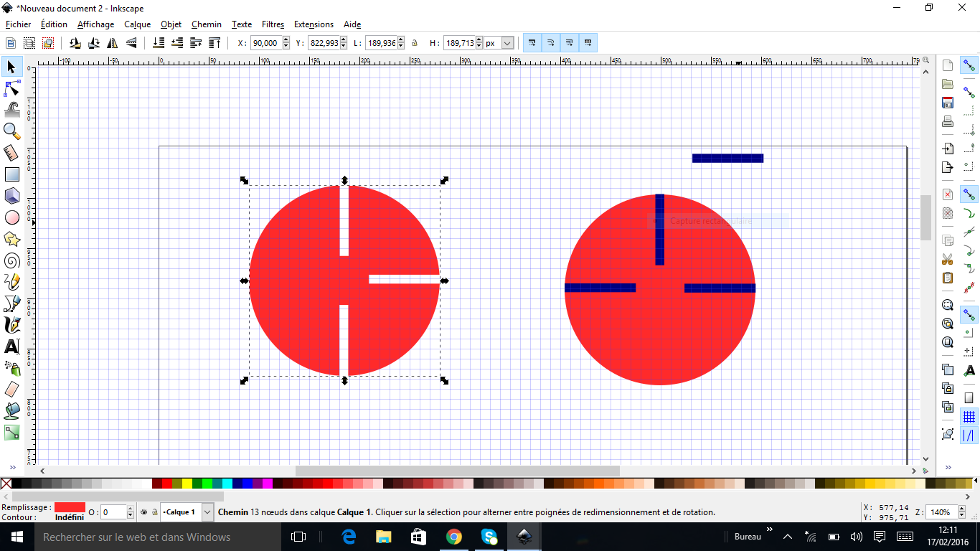Screen dimensions: 980x551
Task: Select the Pencil freehand tool
Action: (x=11, y=282)
